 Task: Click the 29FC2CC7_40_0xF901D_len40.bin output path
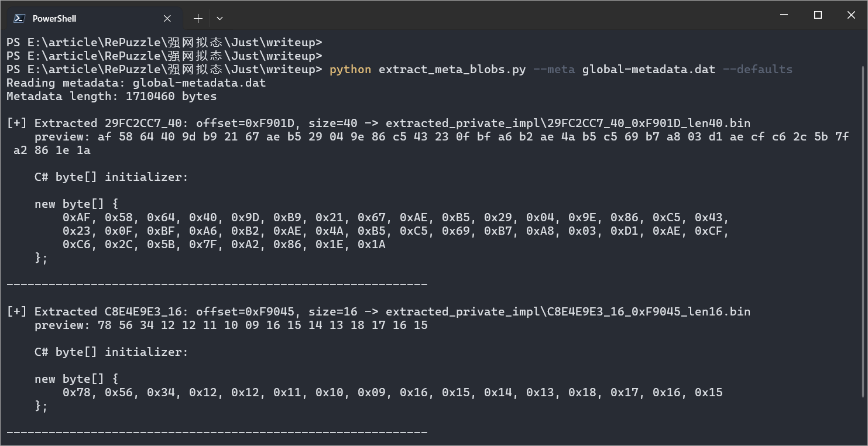click(x=568, y=123)
